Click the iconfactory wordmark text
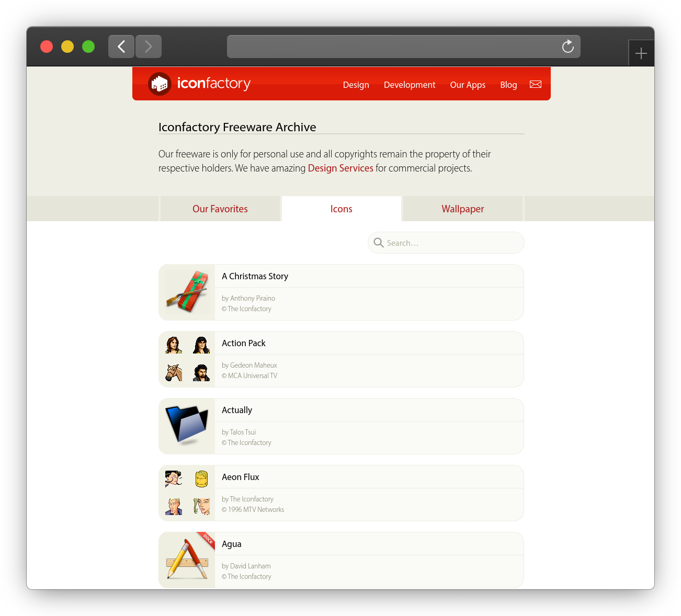681x616 pixels. [214, 83]
